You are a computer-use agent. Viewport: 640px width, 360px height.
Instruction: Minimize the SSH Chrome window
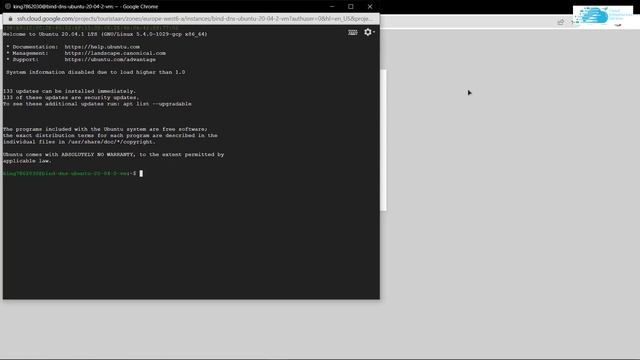click(332, 7)
